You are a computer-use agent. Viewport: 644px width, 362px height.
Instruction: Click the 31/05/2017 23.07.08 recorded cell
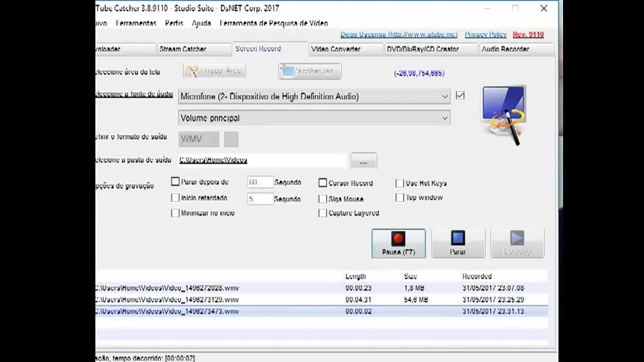tap(493, 288)
